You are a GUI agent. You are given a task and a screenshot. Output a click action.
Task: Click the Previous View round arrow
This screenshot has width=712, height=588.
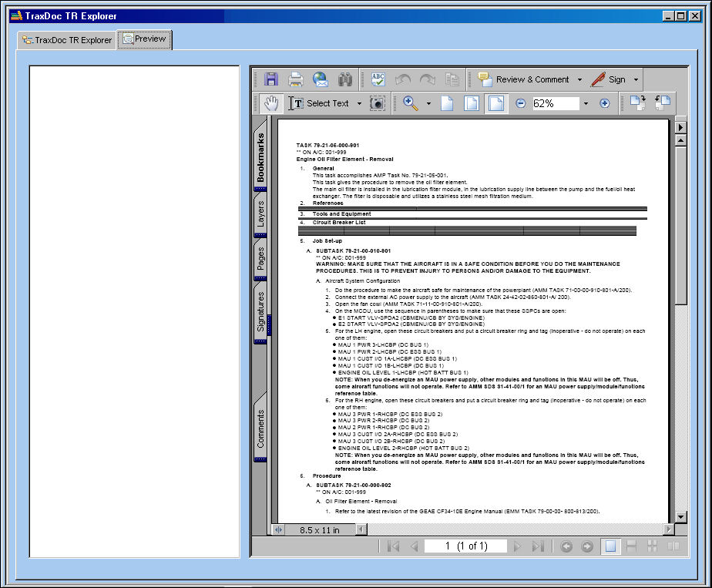(566, 546)
